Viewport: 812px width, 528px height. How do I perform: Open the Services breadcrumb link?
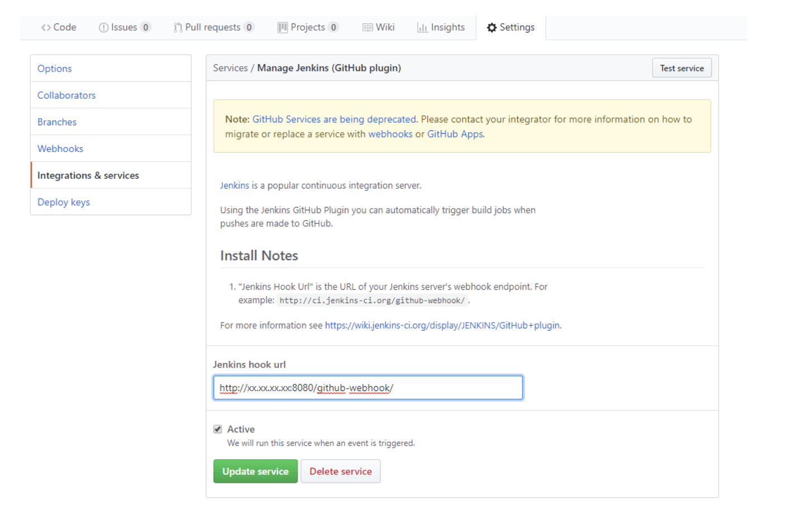pyautogui.click(x=230, y=68)
